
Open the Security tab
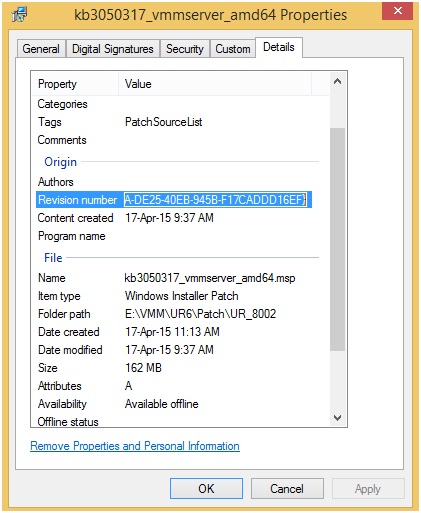(185, 49)
